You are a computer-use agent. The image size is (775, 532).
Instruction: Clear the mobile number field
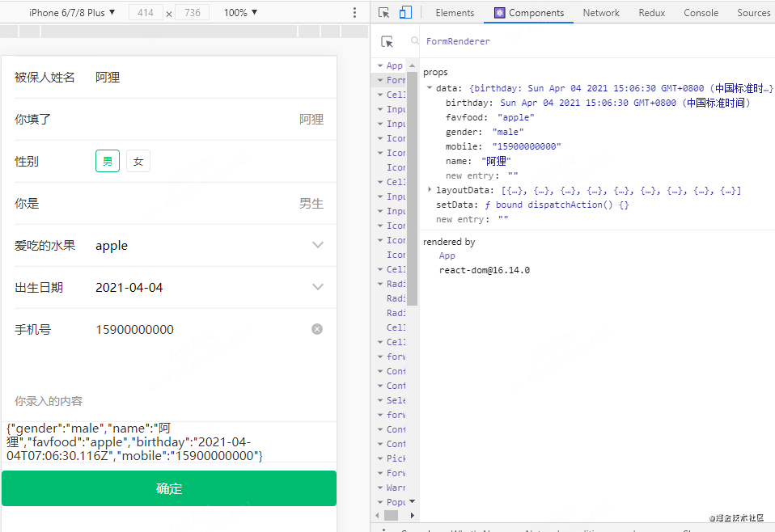click(x=317, y=329)
